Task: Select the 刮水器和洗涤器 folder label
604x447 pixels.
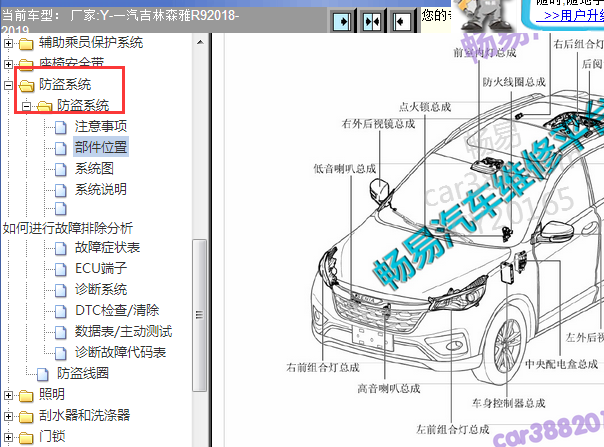Action: pyautogui.click(x=84, y=415)
